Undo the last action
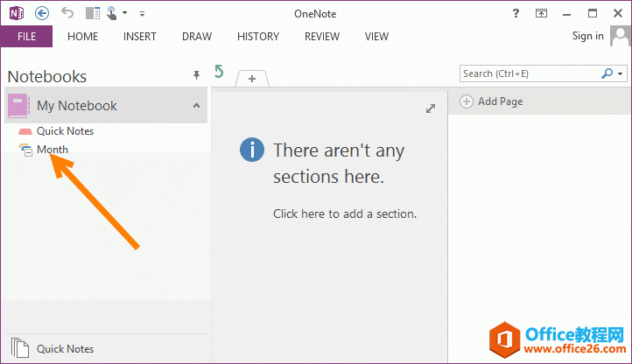Viewport: 632px width, 364px height. click(x=67, y=13)
